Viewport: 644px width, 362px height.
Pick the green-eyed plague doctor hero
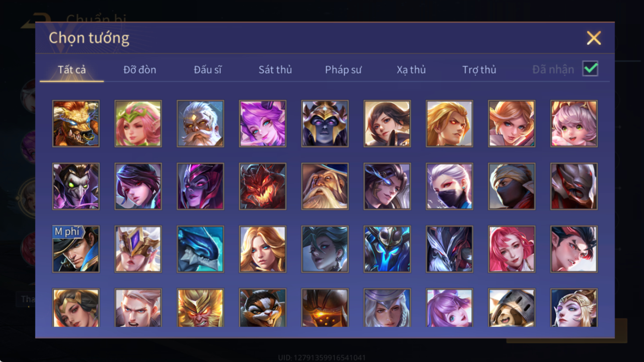(x=76, y=186)
